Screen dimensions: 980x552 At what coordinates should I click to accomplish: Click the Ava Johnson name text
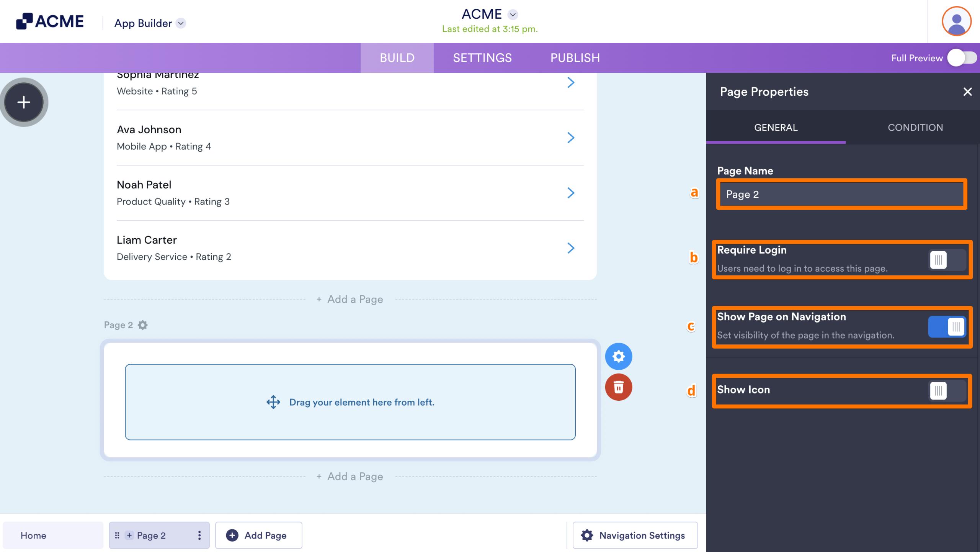tap(149, 130)
